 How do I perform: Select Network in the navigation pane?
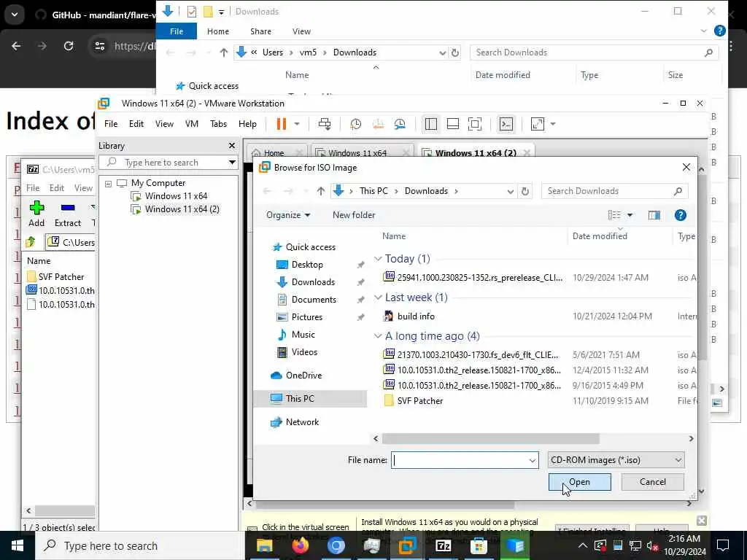pos(302,422)
